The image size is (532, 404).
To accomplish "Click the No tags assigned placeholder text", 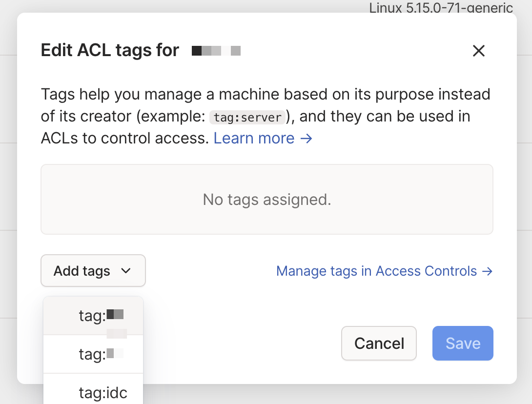I will click(267, 200).
